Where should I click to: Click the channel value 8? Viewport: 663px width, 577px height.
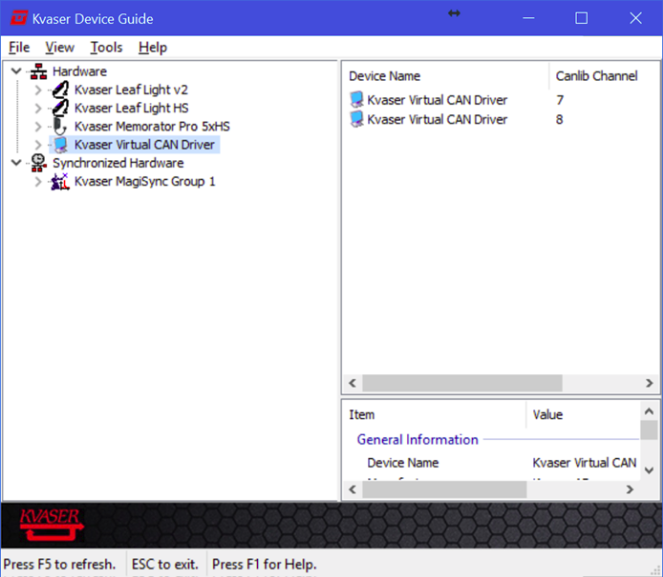tap(559, 119)
